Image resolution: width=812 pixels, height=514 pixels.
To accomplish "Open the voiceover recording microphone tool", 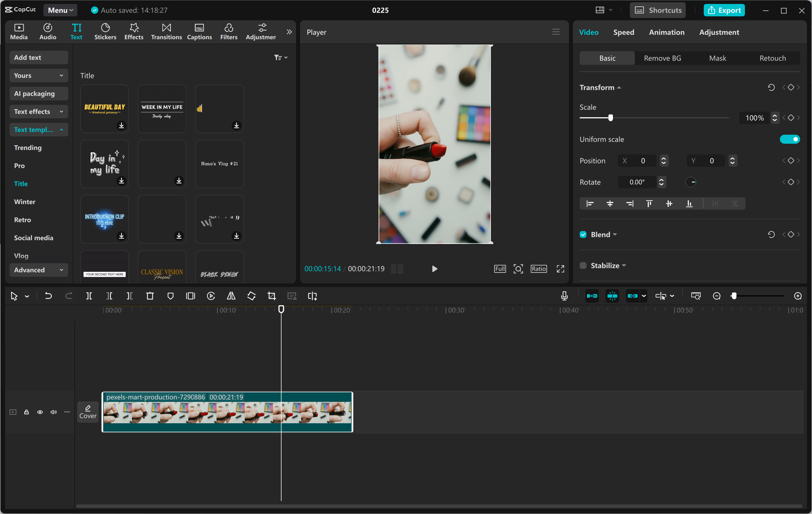I will (x=564, y=296).
